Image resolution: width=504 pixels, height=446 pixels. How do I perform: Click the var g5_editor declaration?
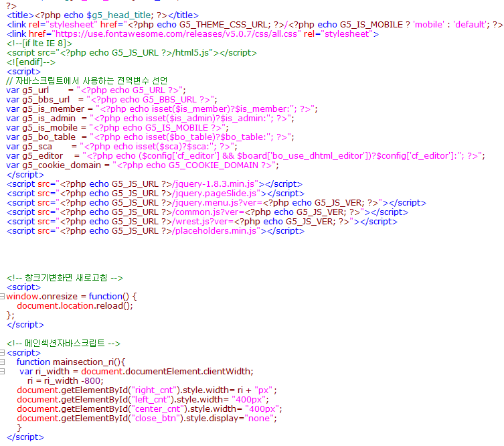click(245, 155)
